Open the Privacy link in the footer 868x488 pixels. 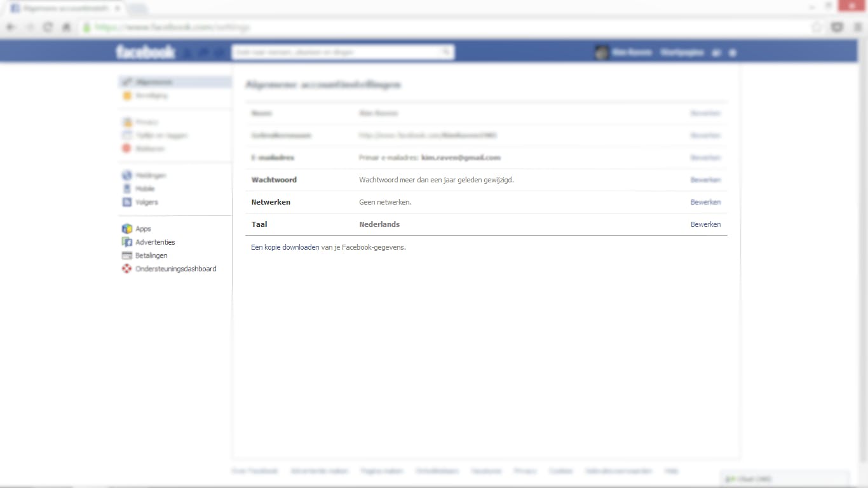[x=526, y=471]
